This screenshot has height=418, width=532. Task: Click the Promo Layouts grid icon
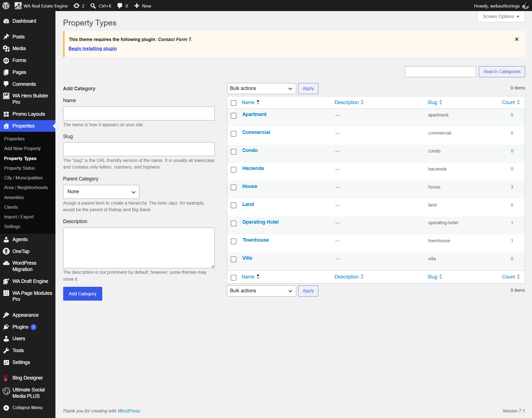pyautogui.click(x=6, y=114)
